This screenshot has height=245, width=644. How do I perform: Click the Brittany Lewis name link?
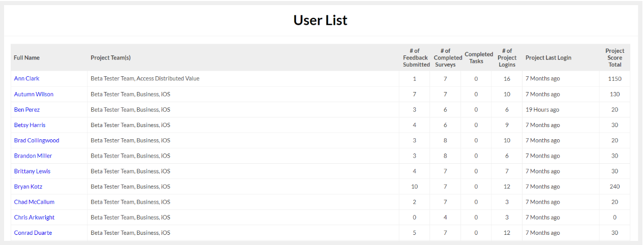coord(32,171)
